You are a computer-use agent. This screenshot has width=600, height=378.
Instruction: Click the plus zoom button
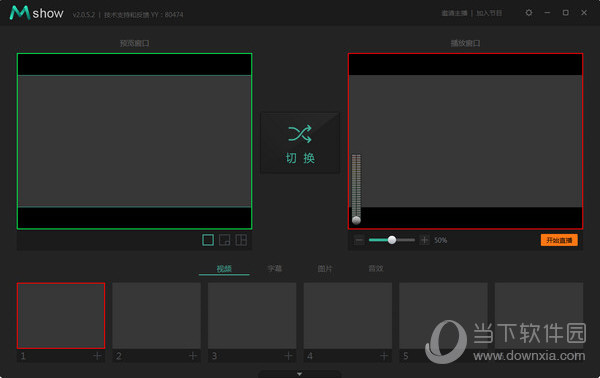pyautogui.click(x=424, y=240)
